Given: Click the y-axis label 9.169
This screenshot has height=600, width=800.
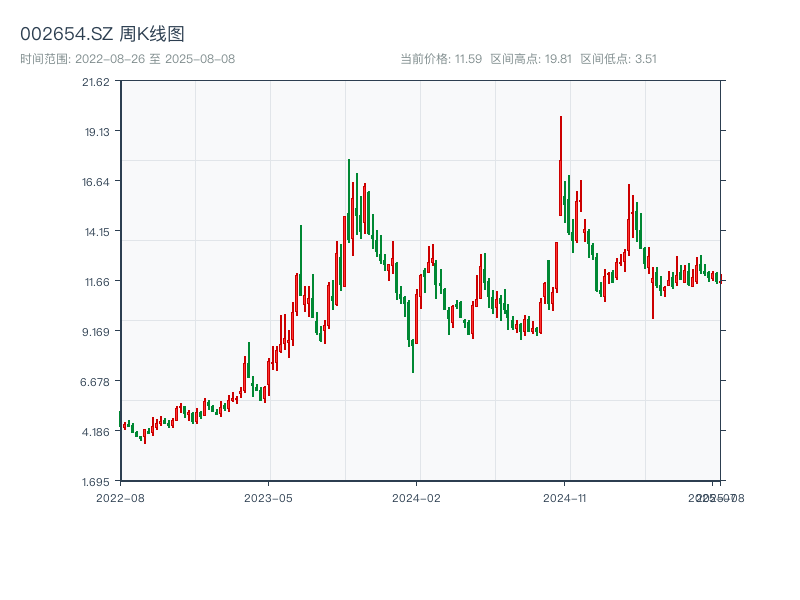Looking at the screenshot, I should tap(96, 332).
